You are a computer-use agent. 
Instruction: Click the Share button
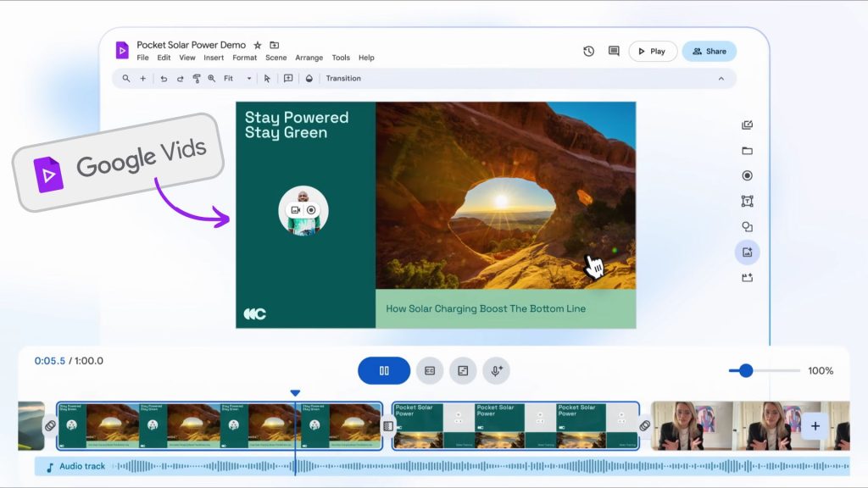[x=709, y=52]
